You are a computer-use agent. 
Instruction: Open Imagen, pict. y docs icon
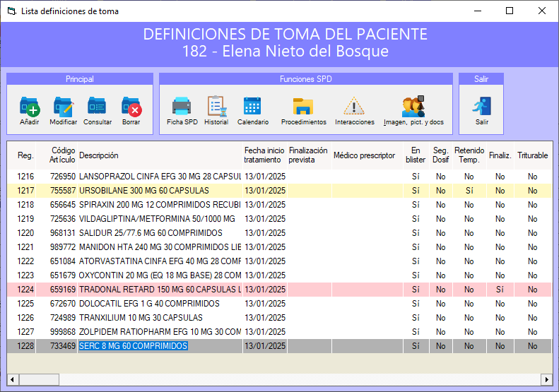tap(413, 106)
